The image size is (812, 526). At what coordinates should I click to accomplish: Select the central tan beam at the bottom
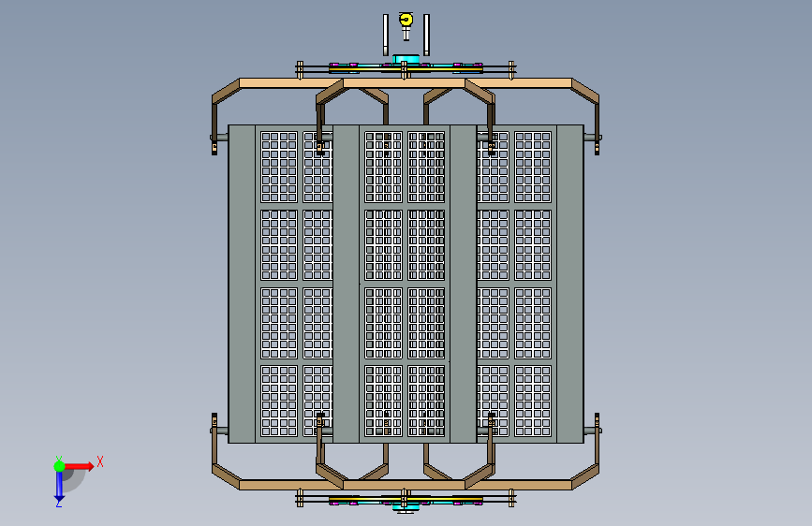[404, 485]
